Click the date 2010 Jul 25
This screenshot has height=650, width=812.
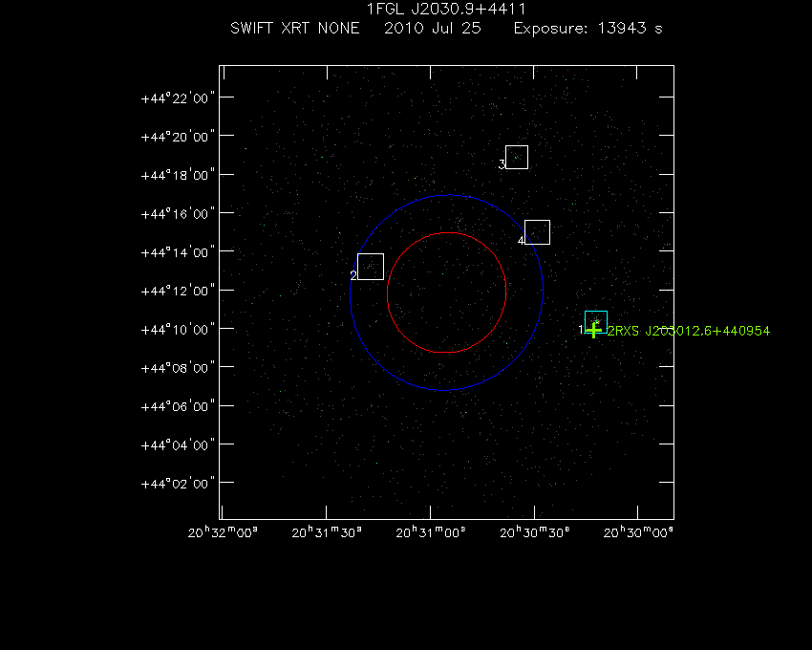pos(433,28)
